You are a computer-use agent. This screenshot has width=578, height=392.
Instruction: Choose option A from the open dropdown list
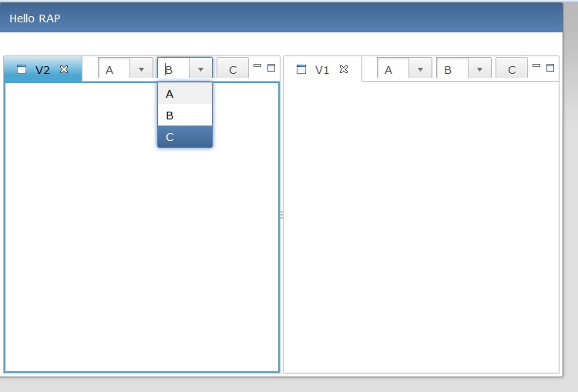click(185, 94)
